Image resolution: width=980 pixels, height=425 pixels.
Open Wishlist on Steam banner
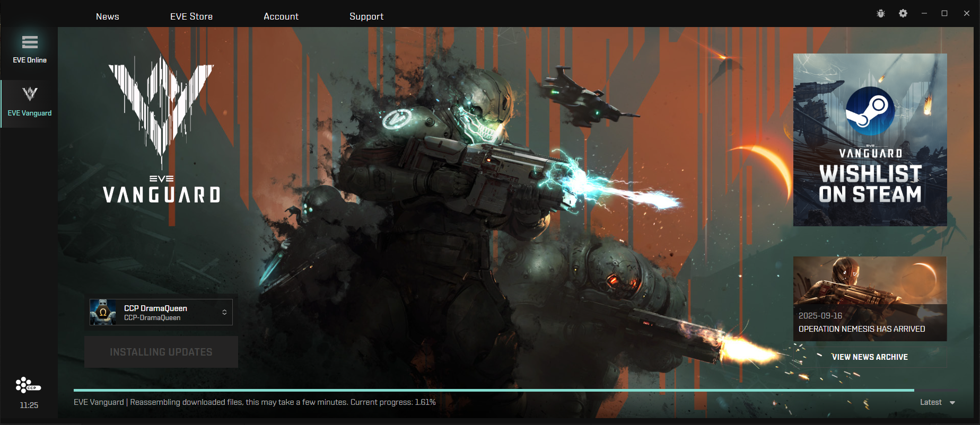[x=870, y=140]
